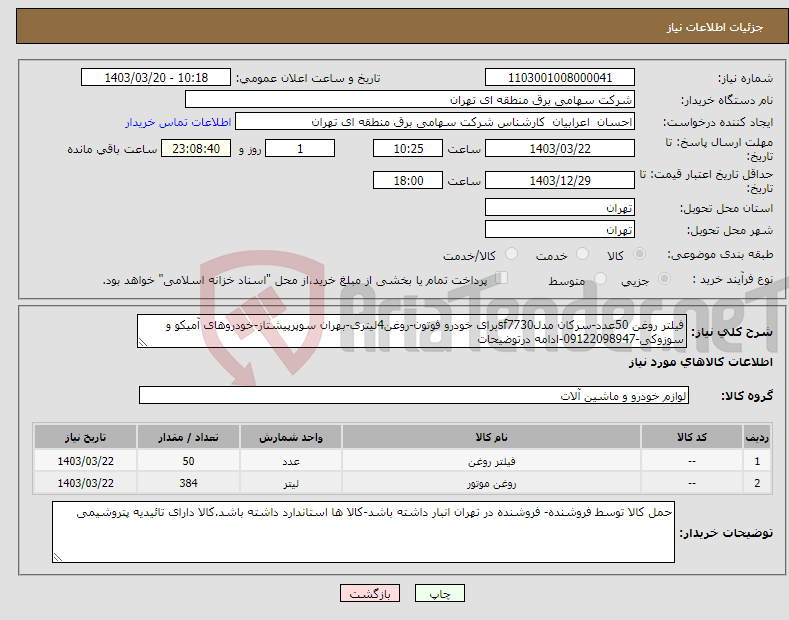Click the date cell in روغن موتور row
The width and height of the screenshot is (789, 620).
(x=86, y=483)
